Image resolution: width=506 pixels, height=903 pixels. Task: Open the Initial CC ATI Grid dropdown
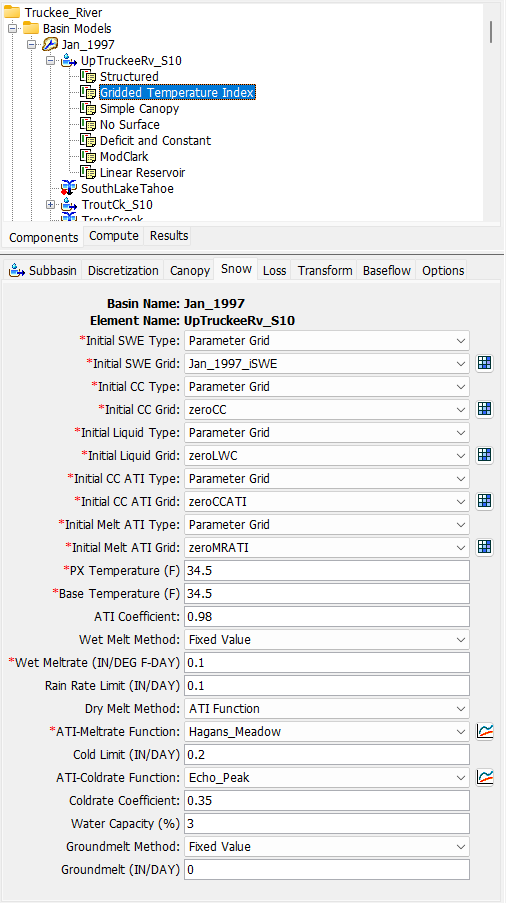[327, 502]
